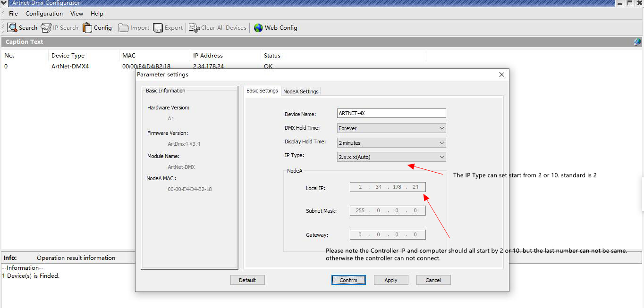Expand the IP Type combo box
Screen dimensions: 644x308
(x=391, y=157)
